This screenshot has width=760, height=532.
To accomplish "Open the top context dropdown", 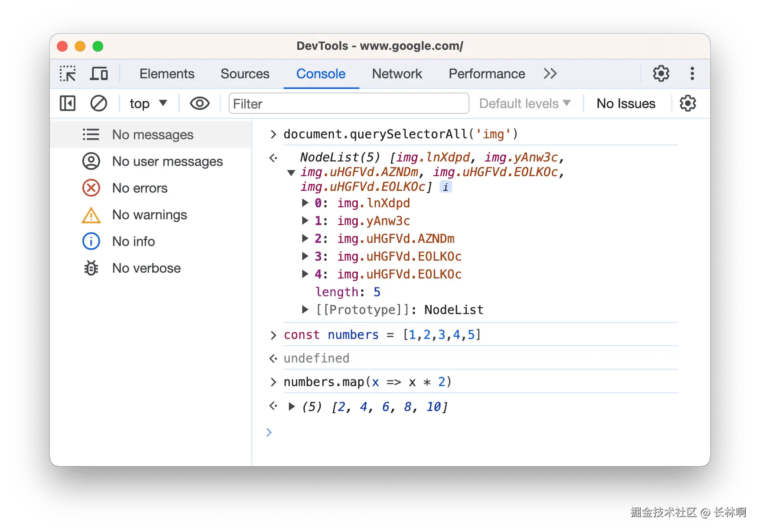I will (148, 104).
